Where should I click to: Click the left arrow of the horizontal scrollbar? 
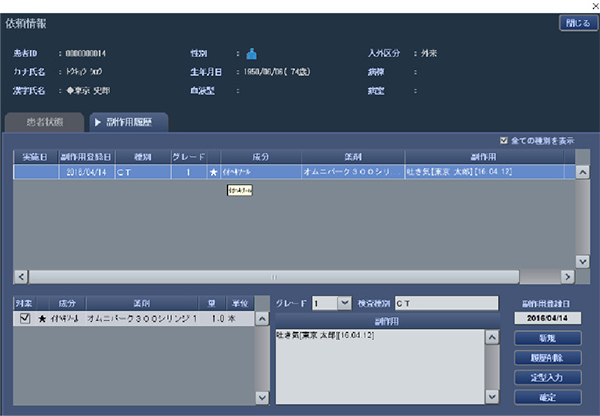click(x=21, y=277)
